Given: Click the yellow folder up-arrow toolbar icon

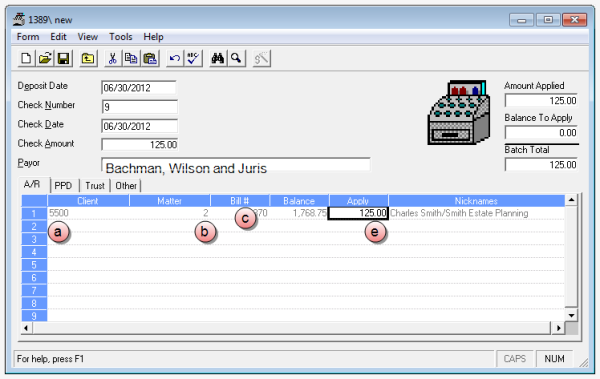Looking at the screenshot, I should coord(88,59).
